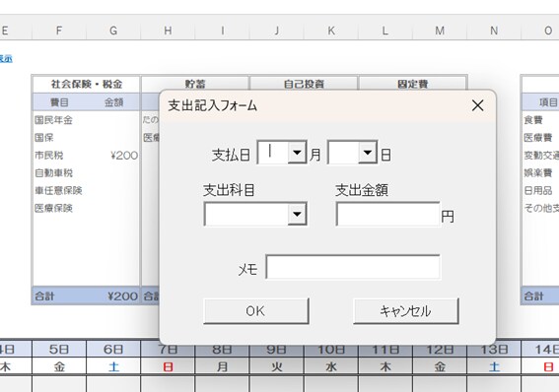Click the 支出科目 text field

coord(246,214)
